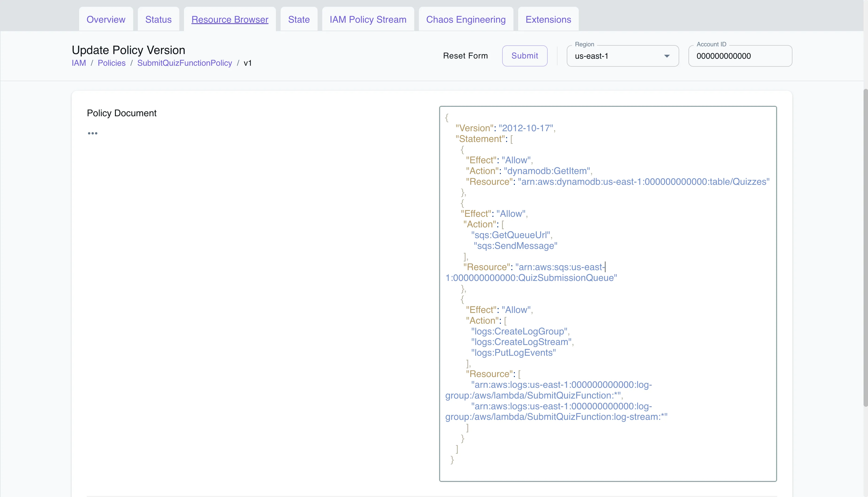868x497 pixels.
Task: Open the Region dropdown arrow
Action: pyautogui.click(x=666, y=56)
